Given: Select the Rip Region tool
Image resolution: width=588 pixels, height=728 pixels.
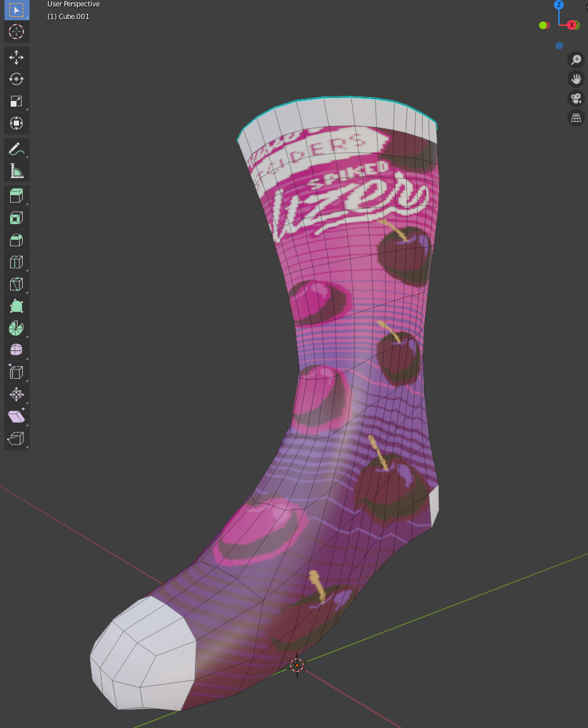Looking at the screenshot, I should pyautogui.click(x=16, y=438).
